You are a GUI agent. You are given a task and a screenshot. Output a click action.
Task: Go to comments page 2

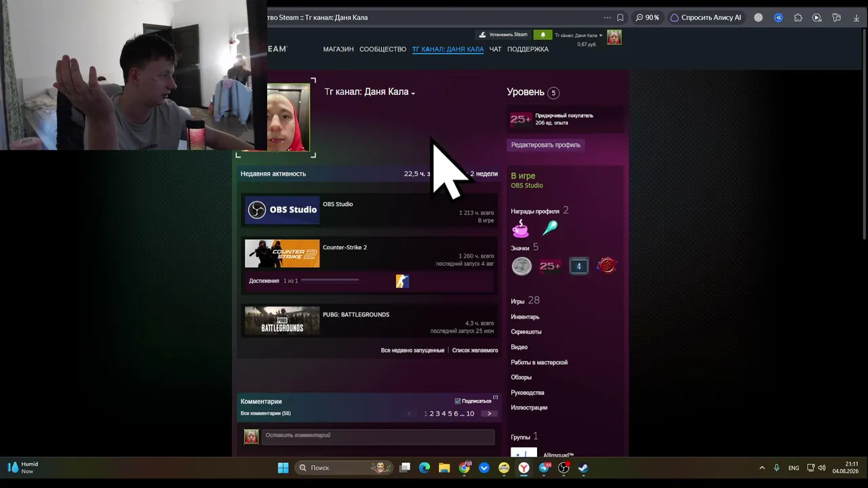431,413
